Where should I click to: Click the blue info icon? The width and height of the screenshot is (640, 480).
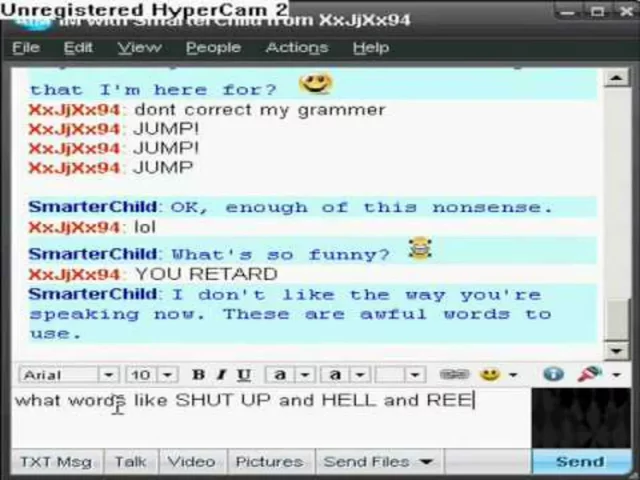[553, 374]
